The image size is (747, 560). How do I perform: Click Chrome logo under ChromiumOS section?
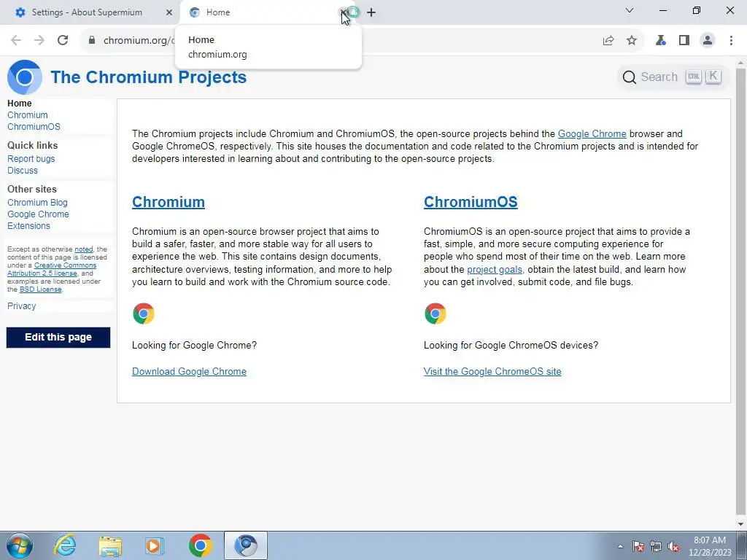click(x=435, y=314)
